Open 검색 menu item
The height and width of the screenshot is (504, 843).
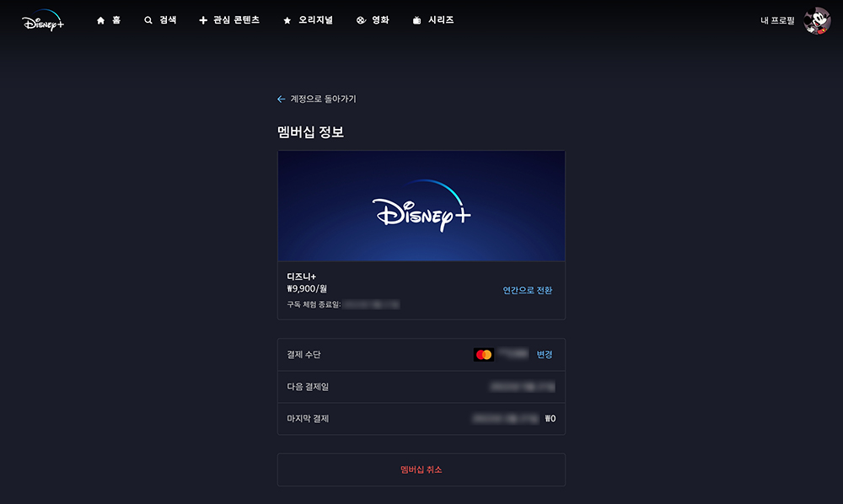(168, 20)
